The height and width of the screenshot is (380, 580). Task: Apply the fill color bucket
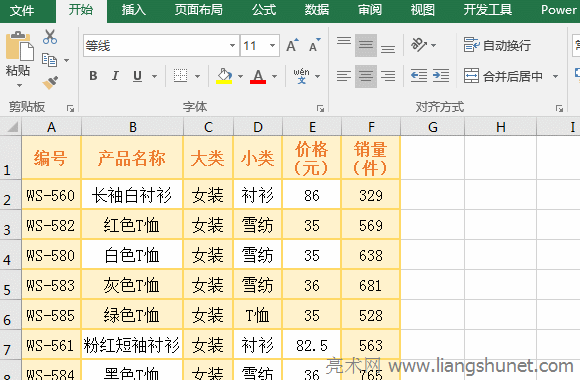[224, 76]
